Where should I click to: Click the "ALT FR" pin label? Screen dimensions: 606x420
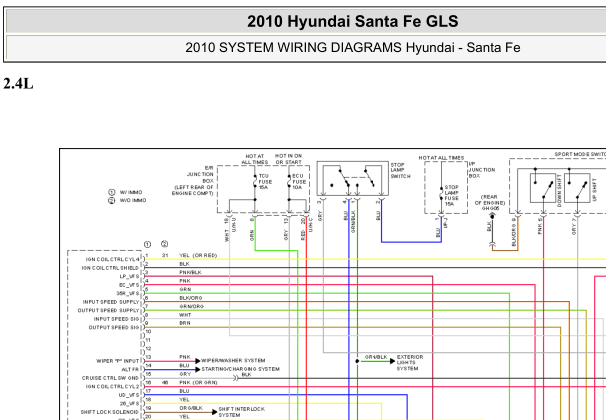(x=130, y=370)
